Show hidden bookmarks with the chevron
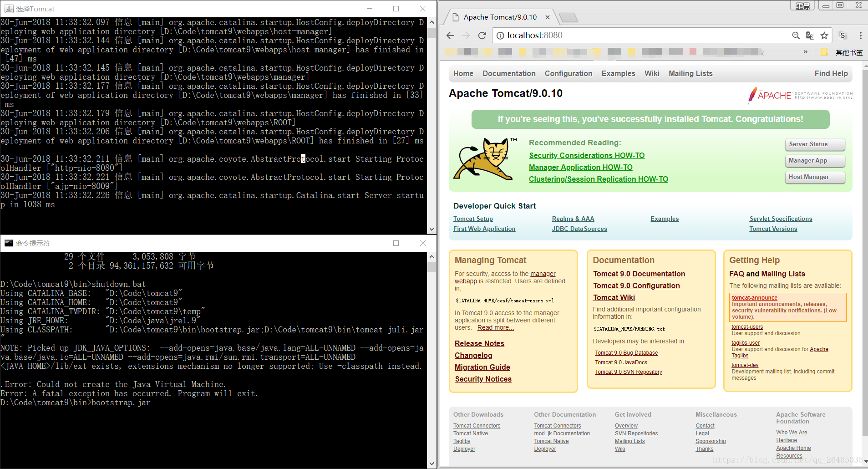This screenshot has width=868, height=469. coord(806,52)
